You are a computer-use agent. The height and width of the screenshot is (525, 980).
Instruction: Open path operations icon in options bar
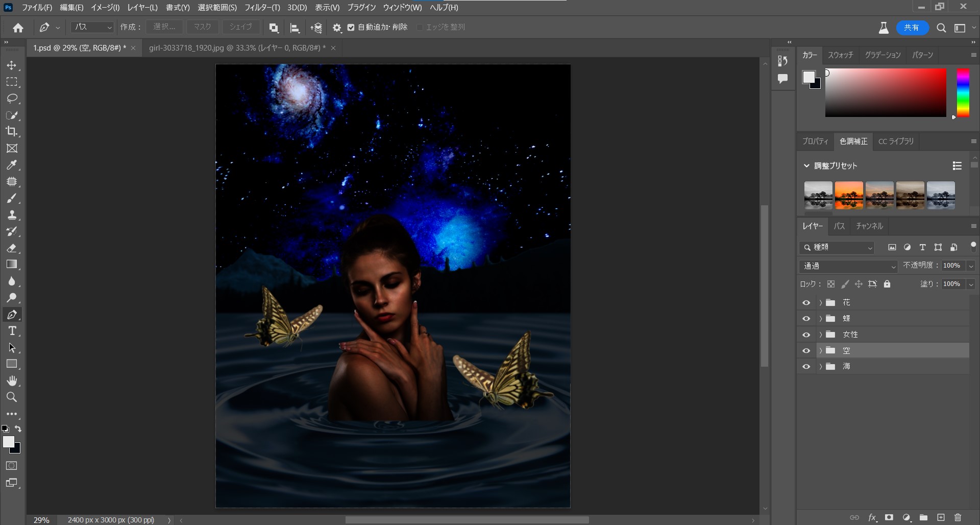274,28
